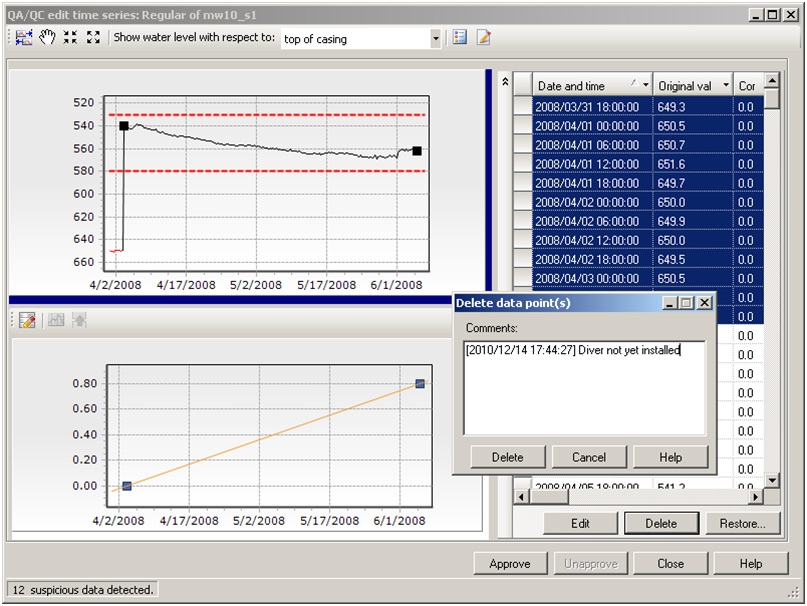Click the table's vertical scrollbar down arrow
807x606 pixels.
click(771, 480)
